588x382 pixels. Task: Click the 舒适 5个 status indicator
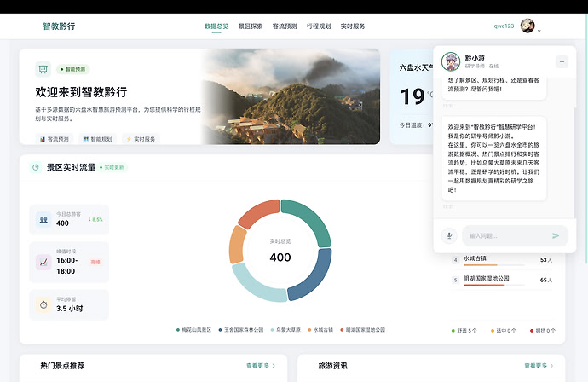(x=464, y=331)
